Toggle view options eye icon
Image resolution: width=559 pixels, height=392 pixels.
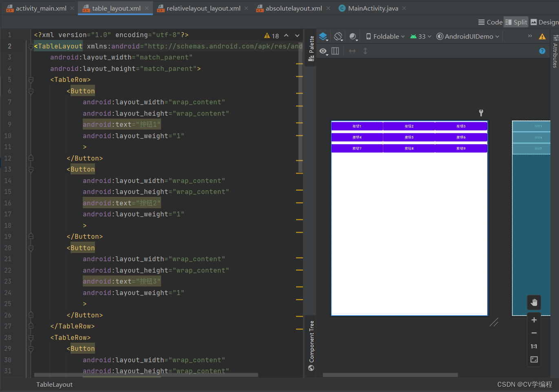[x=323, y=51]
